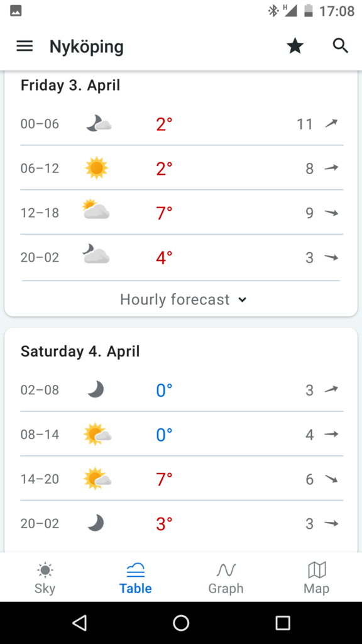Open the navigation drawer menu

tap(24, 45)
